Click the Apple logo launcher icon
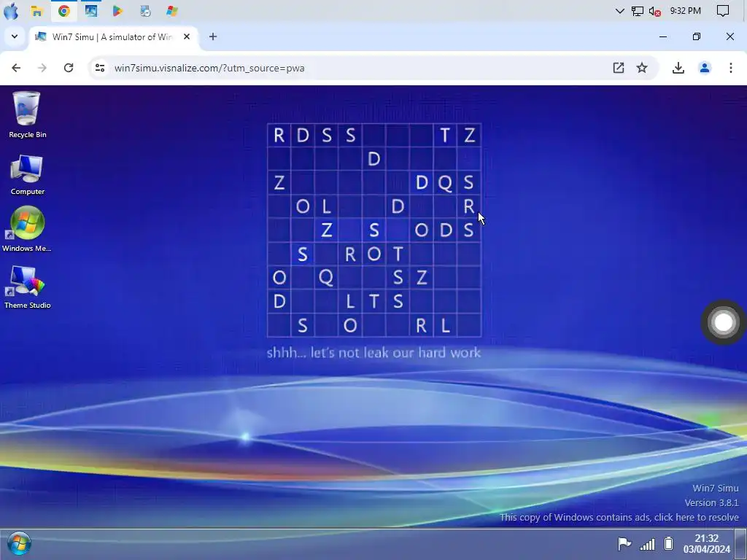 [x=10, y=11]
